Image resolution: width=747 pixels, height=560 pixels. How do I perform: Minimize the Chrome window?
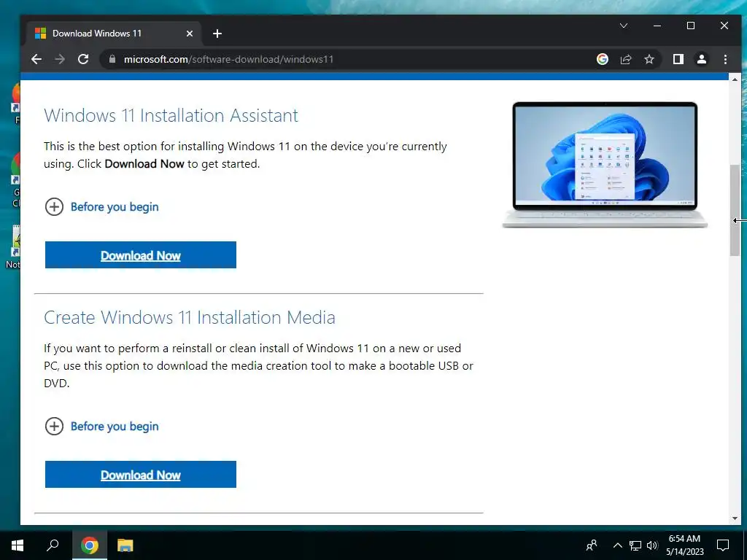[x=657, y=26]
